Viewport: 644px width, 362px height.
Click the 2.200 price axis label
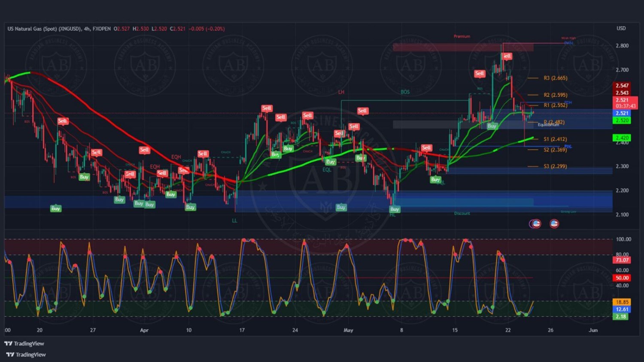pyautogui.click(x=622, y=190)
